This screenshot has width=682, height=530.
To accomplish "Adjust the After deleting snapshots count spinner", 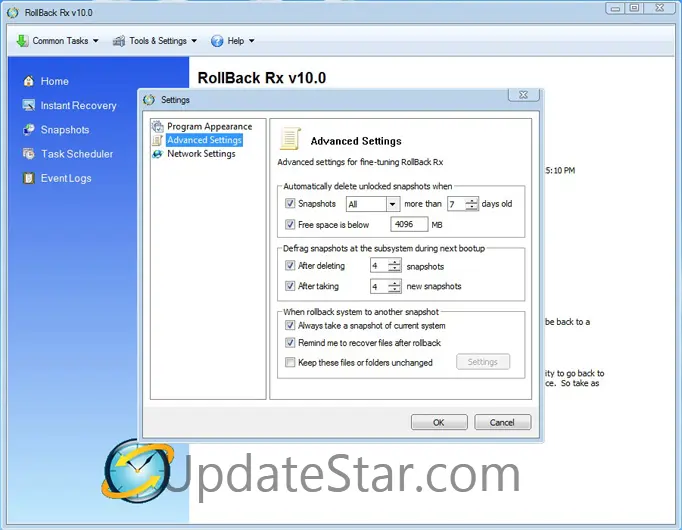I will click(x=394, y=266).
